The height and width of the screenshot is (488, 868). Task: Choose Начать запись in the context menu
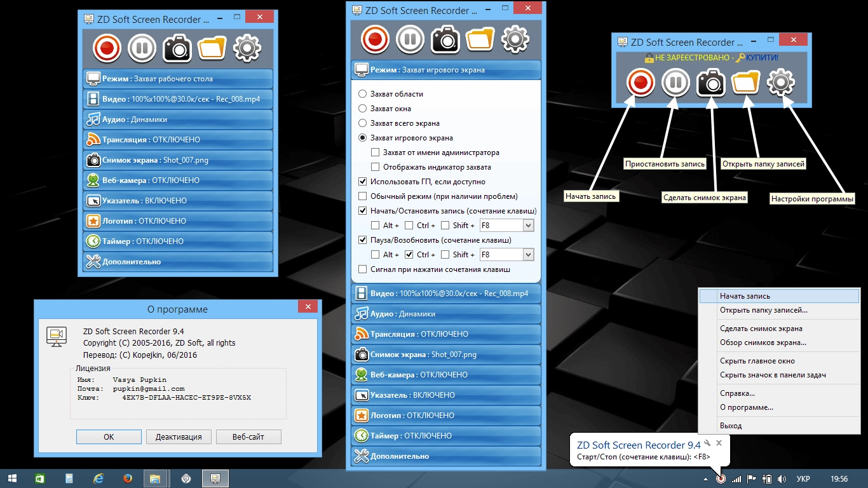778,296
